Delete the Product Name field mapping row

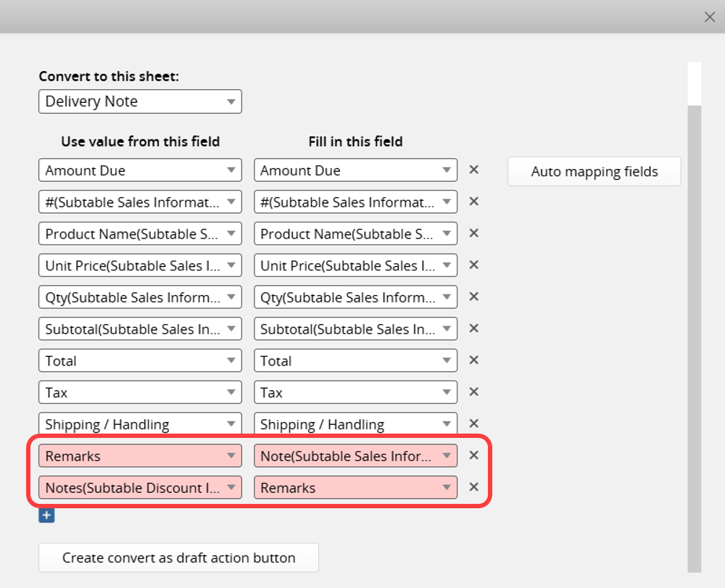(x=473, y=233)
